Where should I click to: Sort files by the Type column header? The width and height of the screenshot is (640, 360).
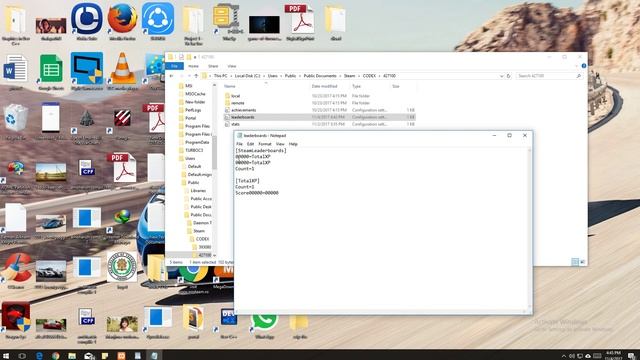[356, 87]
